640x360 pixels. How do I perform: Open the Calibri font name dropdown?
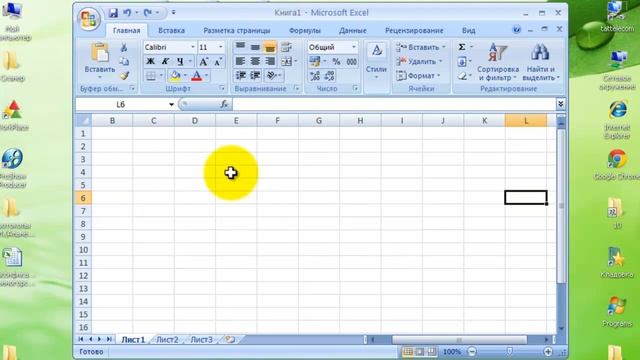tap(193, 47)
